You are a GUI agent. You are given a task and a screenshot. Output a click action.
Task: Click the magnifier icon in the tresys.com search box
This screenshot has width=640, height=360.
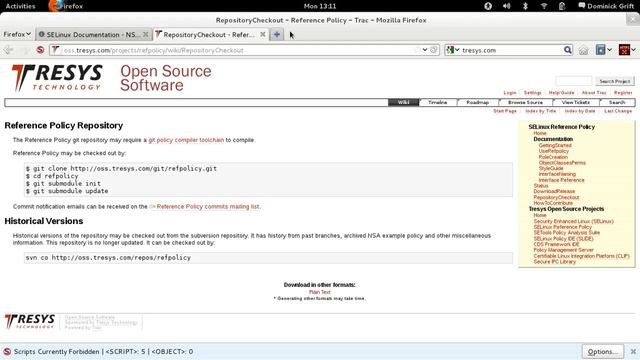click(567, 50)
